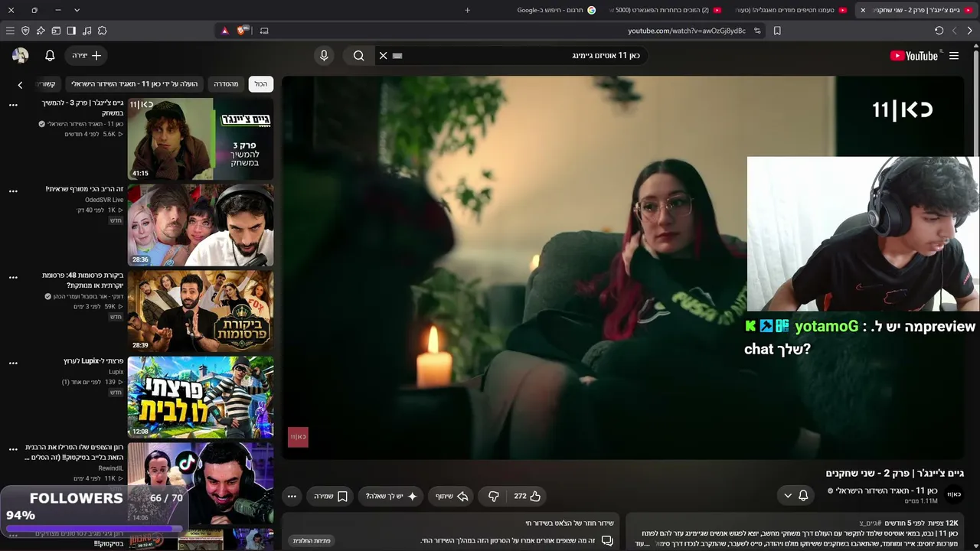
Task: Close the active Game Changer tab
Action: tap(863, 10)
